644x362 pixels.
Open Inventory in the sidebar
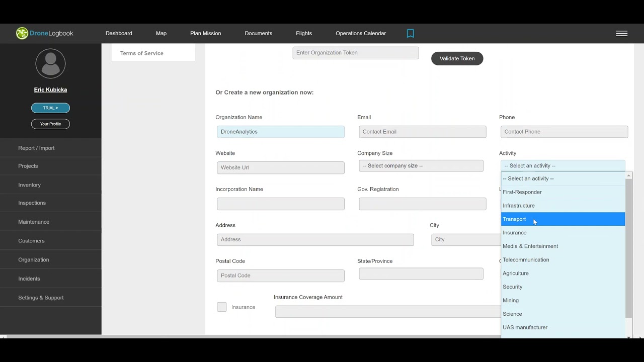point(51,185)
